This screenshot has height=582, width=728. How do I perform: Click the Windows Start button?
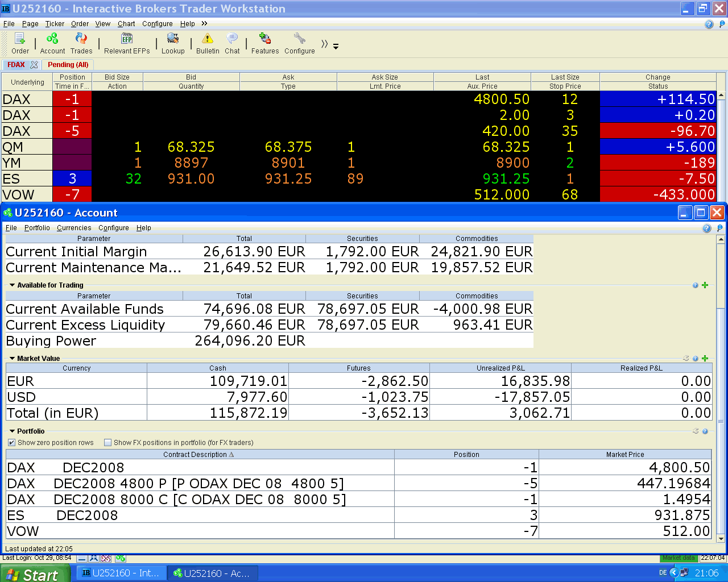pyautogui.click(x=34, y=574)
